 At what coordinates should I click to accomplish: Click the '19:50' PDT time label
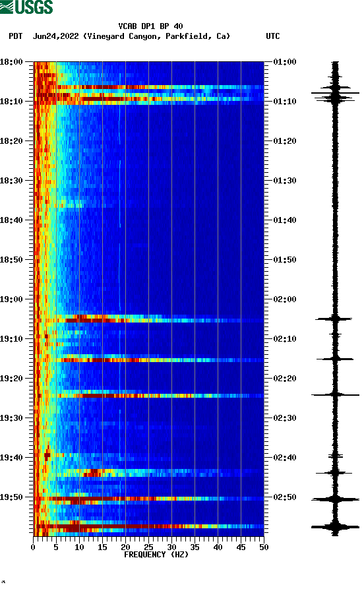11,497
